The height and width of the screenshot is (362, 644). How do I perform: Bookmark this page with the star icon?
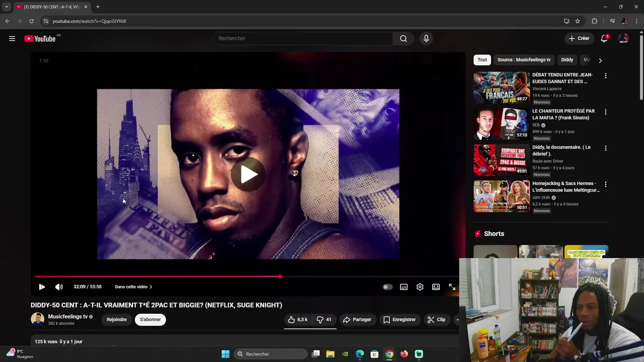click(578, 21)
